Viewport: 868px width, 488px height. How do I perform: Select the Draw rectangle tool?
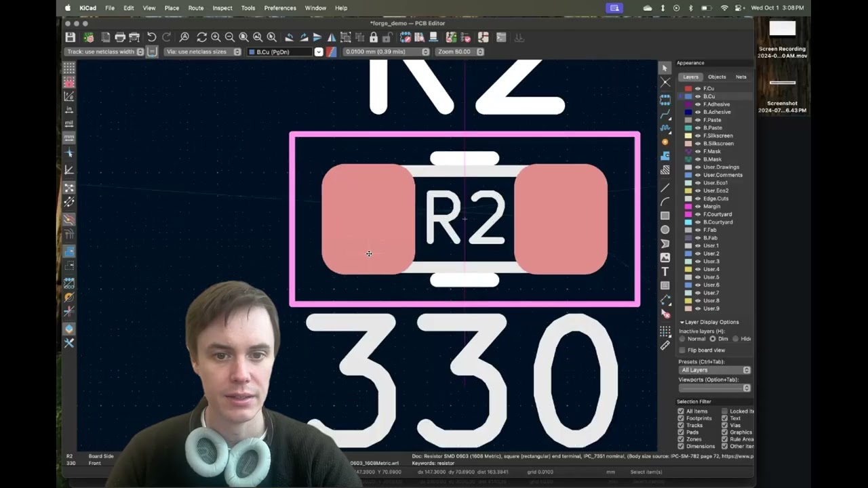pyautogui.click(x=665, y=216)
